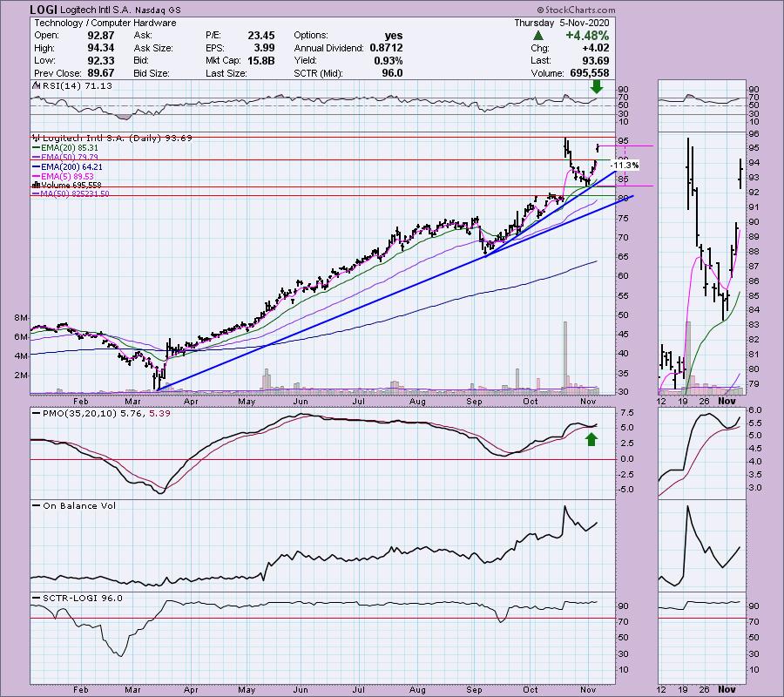Viewport: 784px width, 697px height.
Task: Click the 'Volume:' label in the header table
Action: tap(548, 73)
